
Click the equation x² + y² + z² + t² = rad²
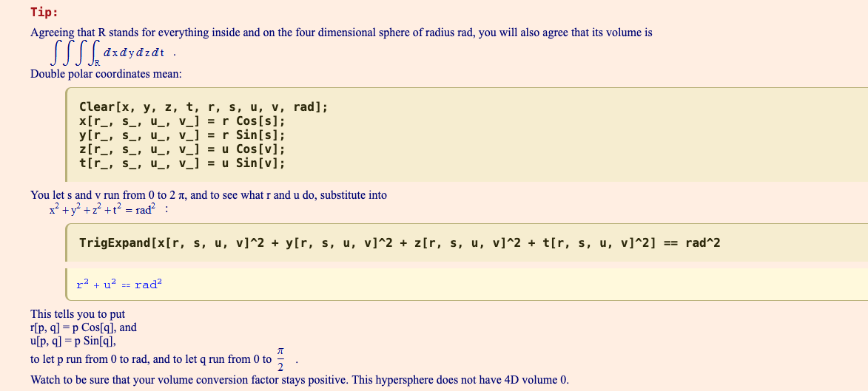[104, 209]
